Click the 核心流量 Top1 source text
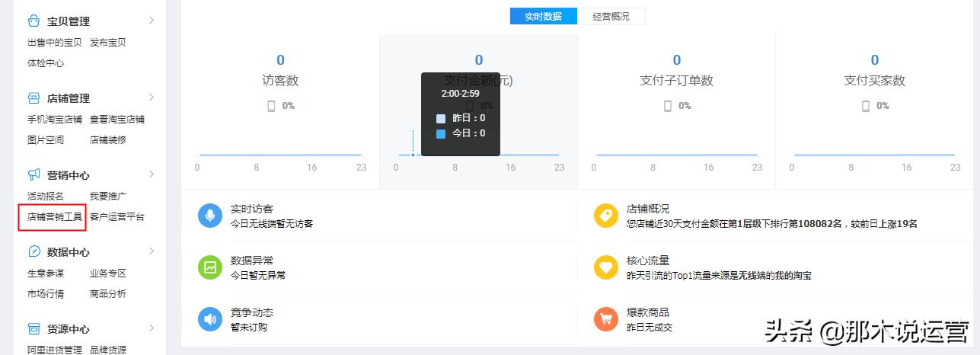 719,276
